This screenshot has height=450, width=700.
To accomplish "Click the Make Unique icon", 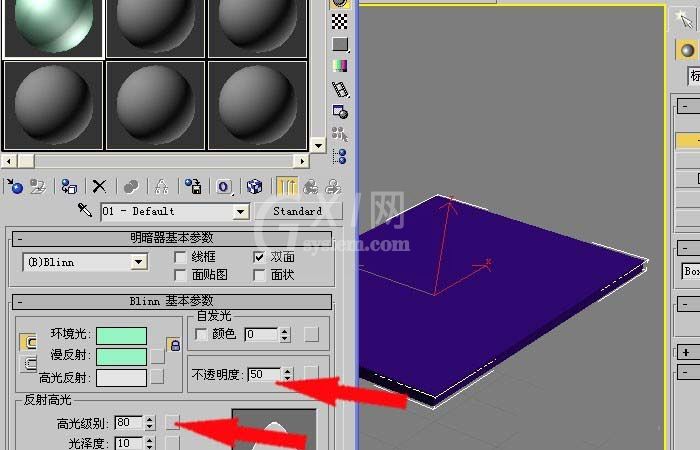I will tap(161, 186).
